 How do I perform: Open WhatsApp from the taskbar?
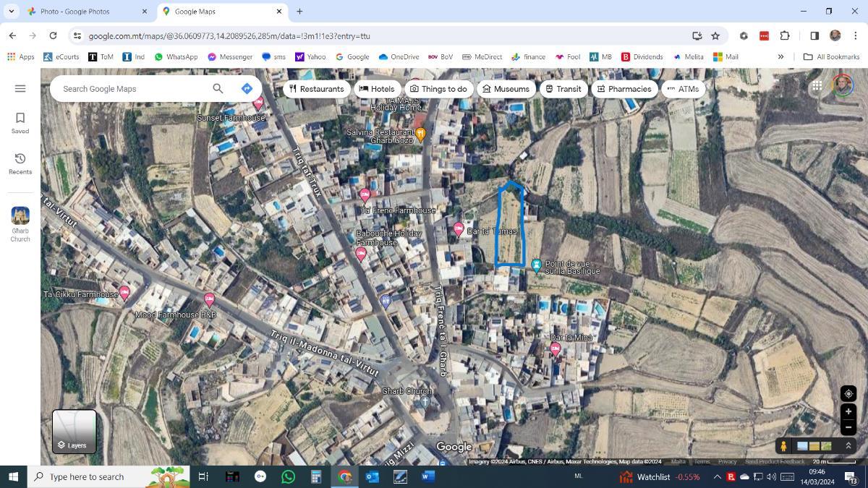[x=288, y=476]
